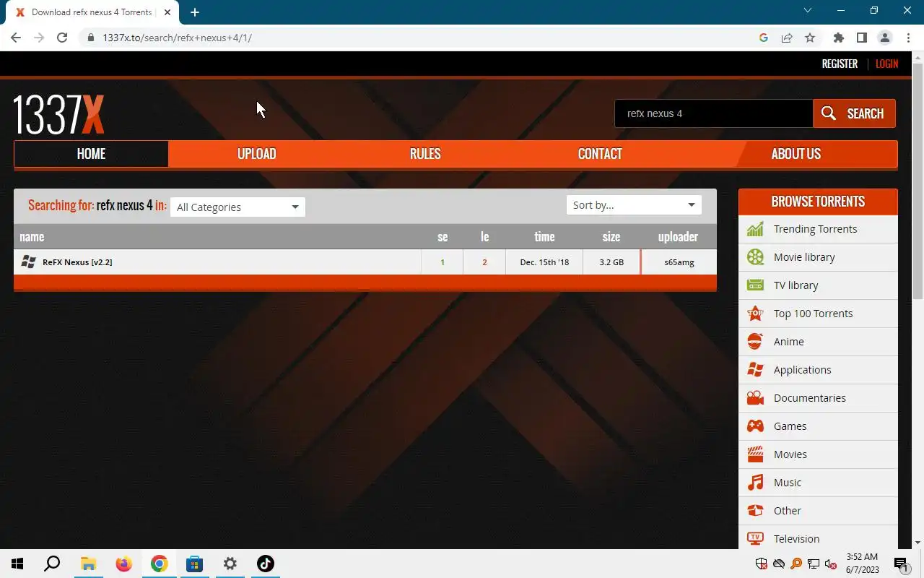Go to the HOME tab
This screenshot has width=924, height=578.
[x=91, y=154]
